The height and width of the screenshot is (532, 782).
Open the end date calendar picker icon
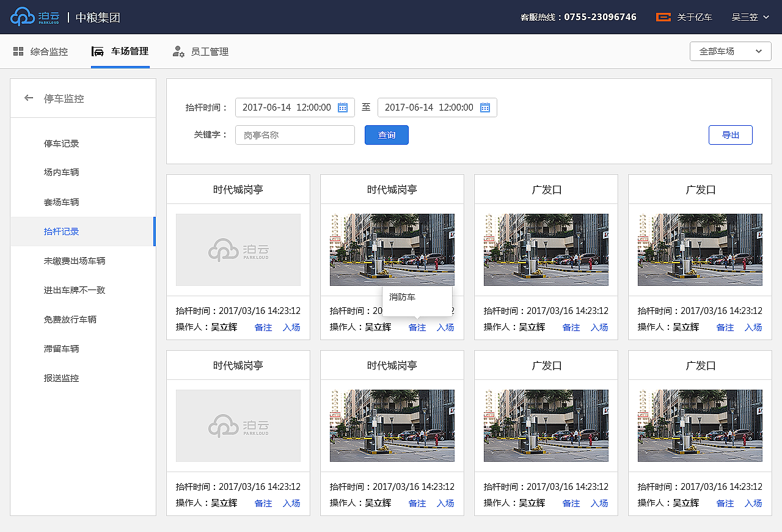click(484, 107)
